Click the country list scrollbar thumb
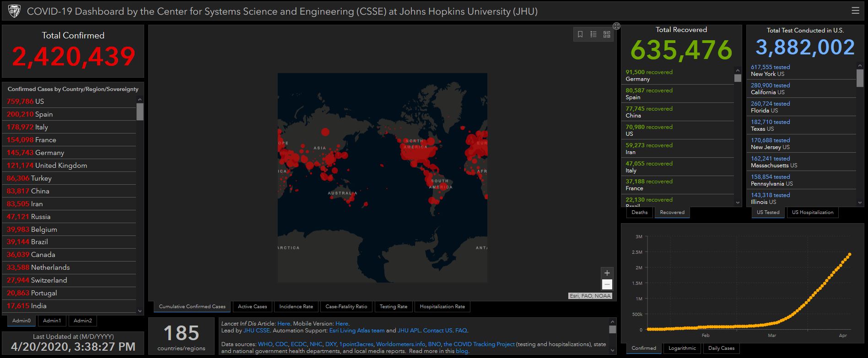The image size is (868, 358). (x=140, y=112)
